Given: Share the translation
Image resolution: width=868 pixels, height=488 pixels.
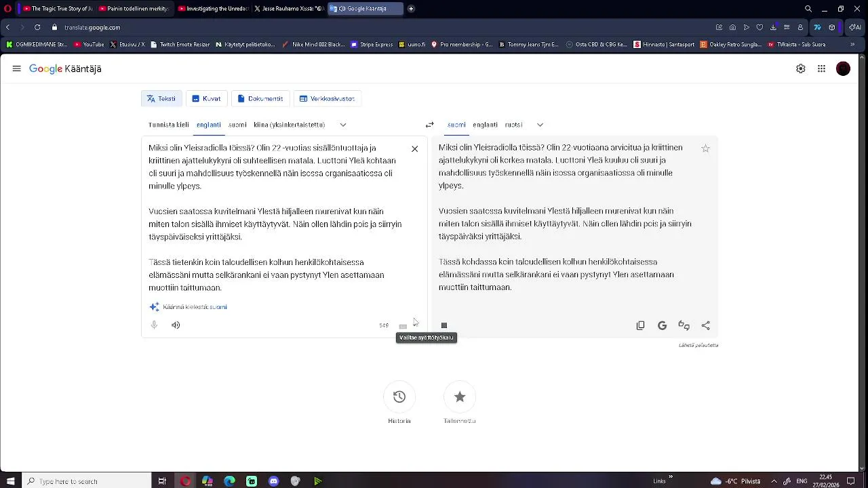Looking at the screenshot, I should [705, 325].
